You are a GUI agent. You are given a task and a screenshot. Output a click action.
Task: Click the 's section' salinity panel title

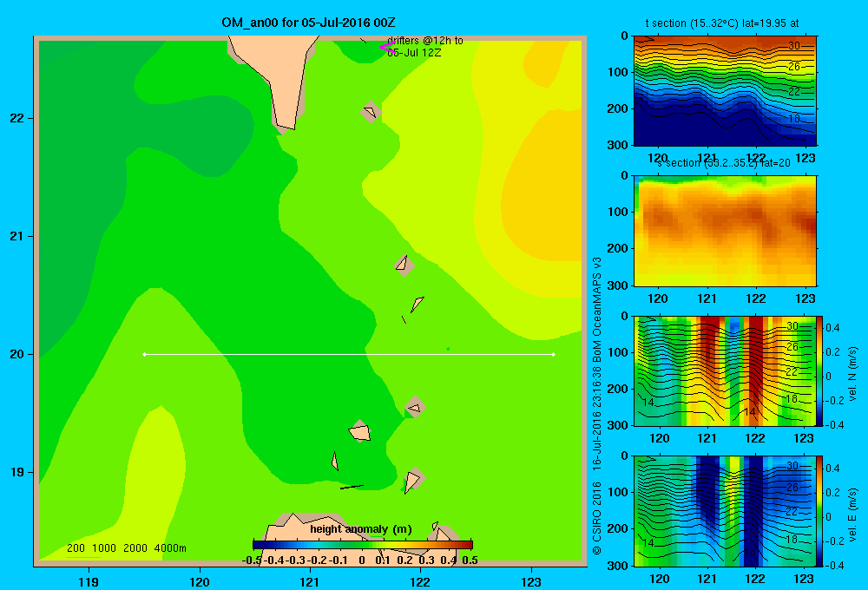pos(724,163)
